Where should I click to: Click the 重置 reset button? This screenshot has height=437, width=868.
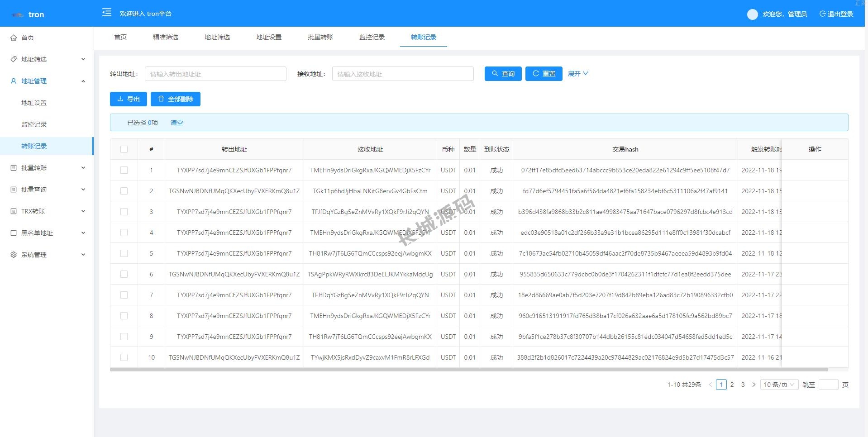(544, 74)
